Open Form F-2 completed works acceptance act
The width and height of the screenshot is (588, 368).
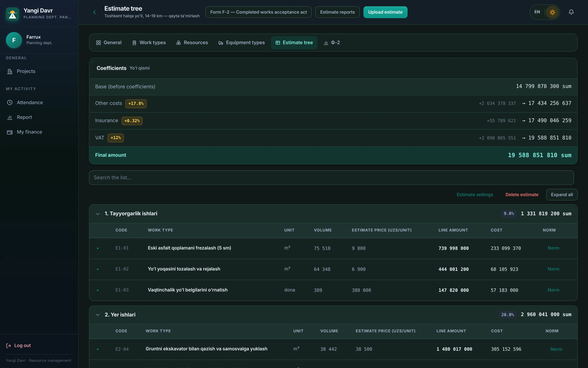258,12
